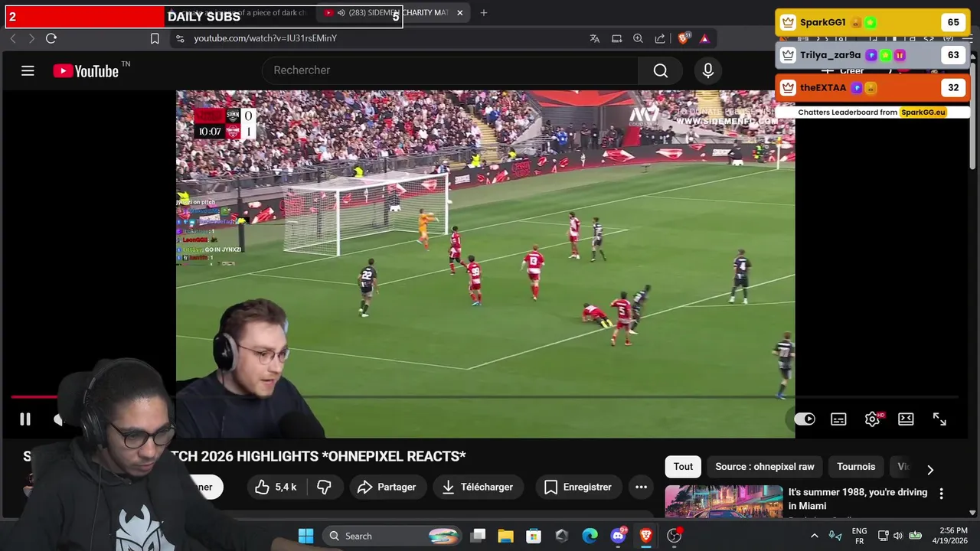Screen dimensions: 980x551
Task: Close the SIDEMEN CHARITY MATCH tab
Action: pos(459,12)
